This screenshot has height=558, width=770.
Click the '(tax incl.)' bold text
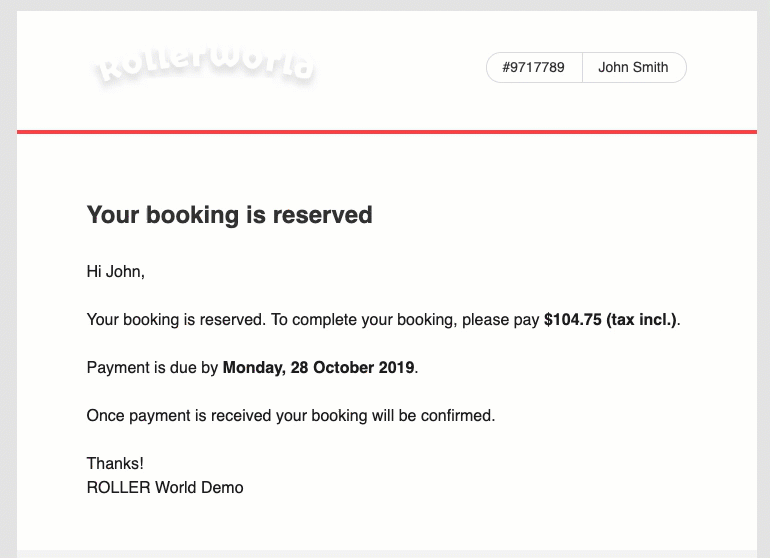641,319
